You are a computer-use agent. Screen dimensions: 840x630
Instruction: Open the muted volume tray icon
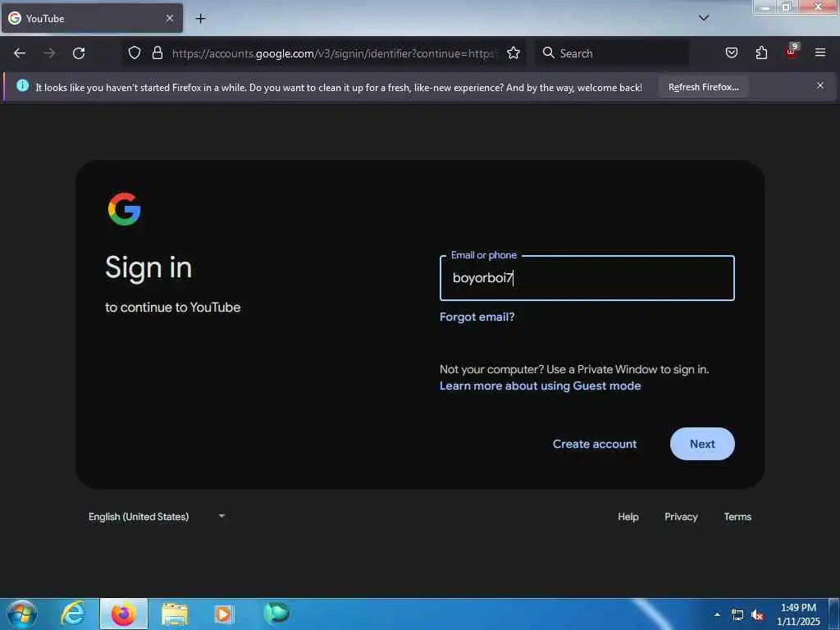[757, 615]
